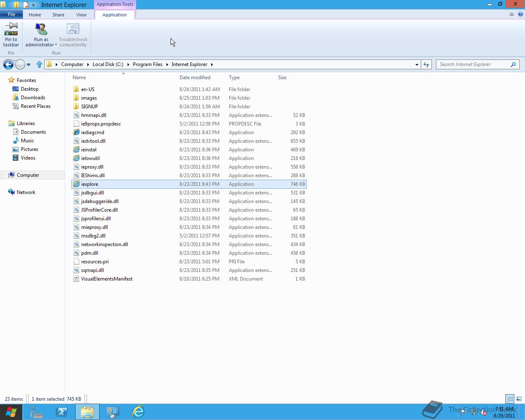The width and height of the screenshot is (525, 420).
Task: Pin iexplore to the taskbar
Action: [x=11, y=35]
